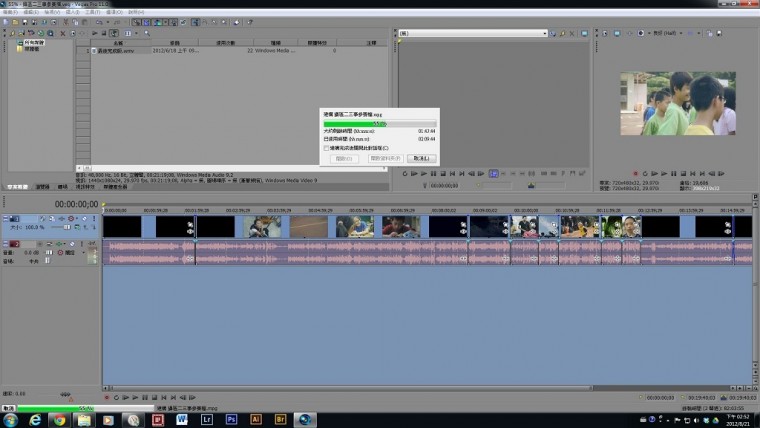Click the Undo toolbar icon

(98, 21)
